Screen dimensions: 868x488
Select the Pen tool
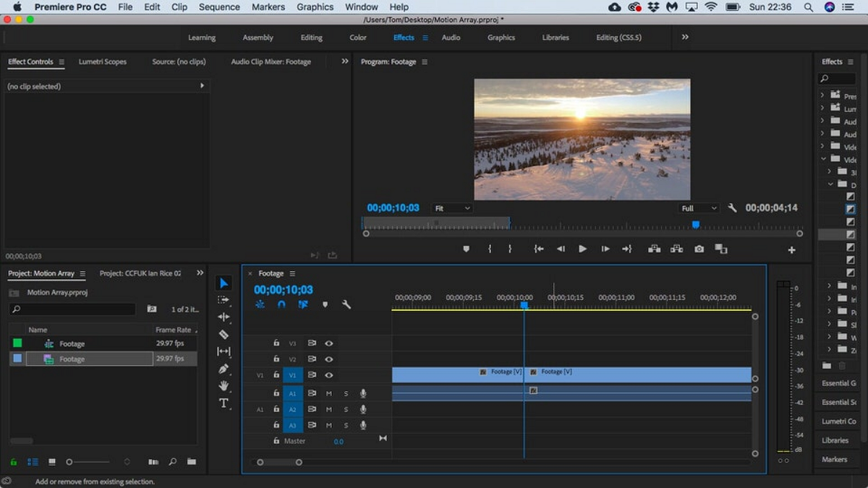click(x=224, y=369)
